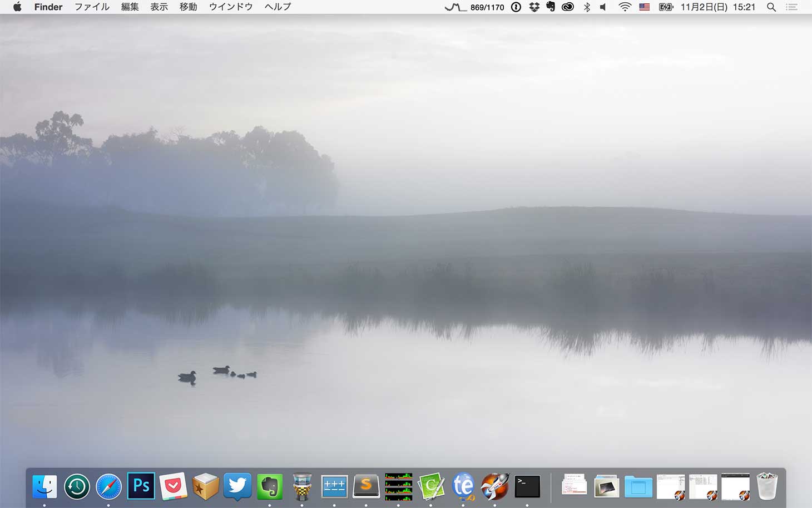The width and height of the screenshot is (812, 508).
Task: Expand the photo pictures stack in the Dock
Action: tap(606, 487)
